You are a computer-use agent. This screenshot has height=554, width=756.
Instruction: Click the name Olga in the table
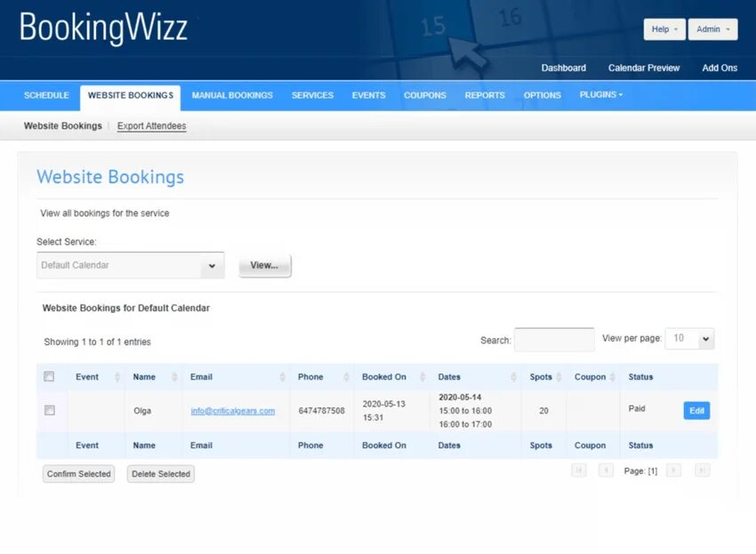pos(142,411)
